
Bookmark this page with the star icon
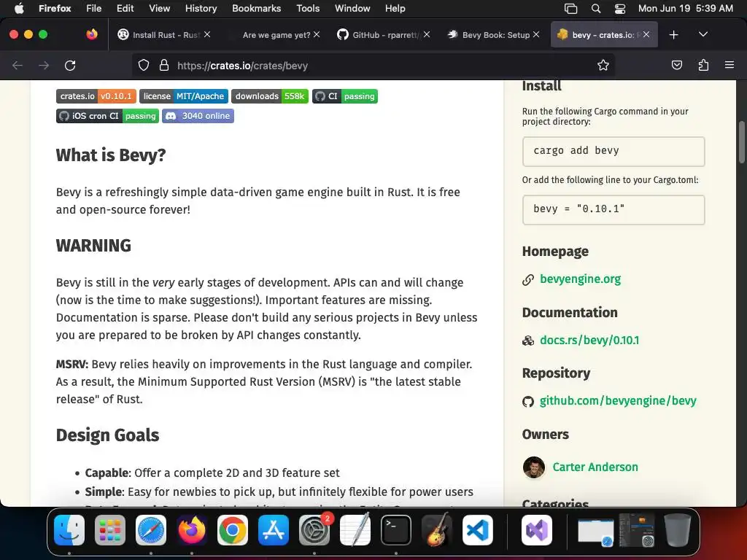coord(603,65)
